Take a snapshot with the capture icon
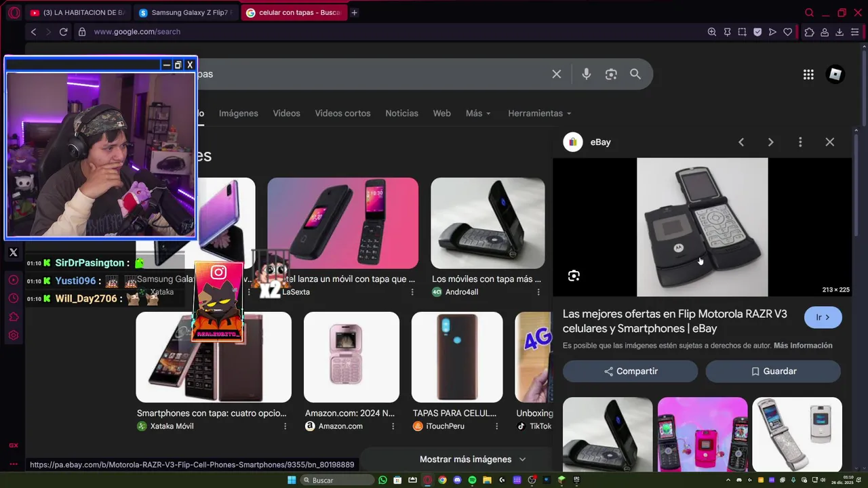The image size is (868, 488). (x=742, y=32)
